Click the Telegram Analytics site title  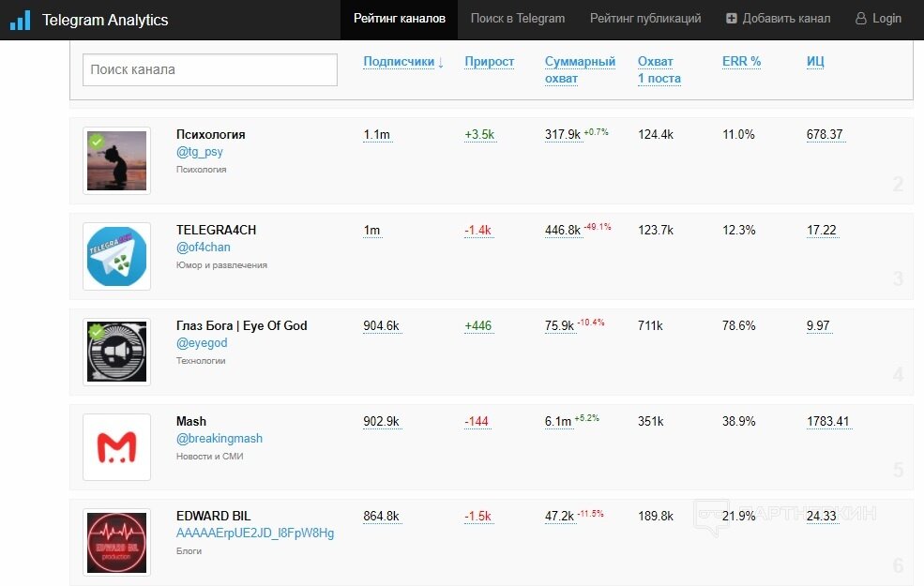pos(105,20)
